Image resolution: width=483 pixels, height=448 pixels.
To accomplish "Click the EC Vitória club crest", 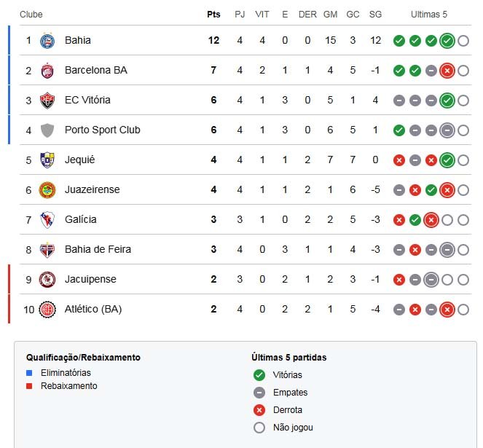I will pos(47,101).
